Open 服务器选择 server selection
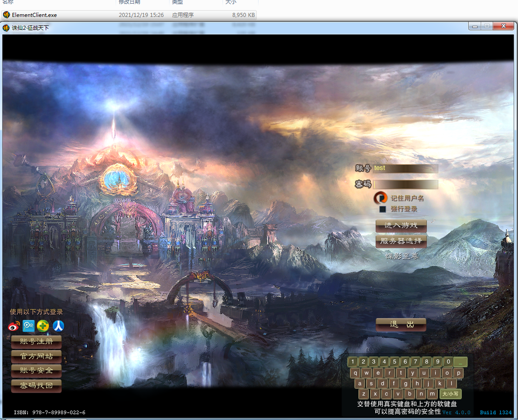 401,241
